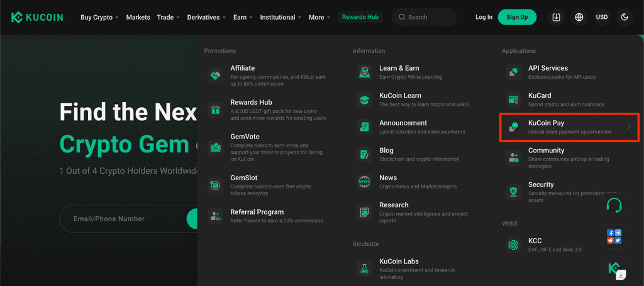Open the customer support headset button
The height and width of the screenshot is (286, 644).
(x=614, y=205)
